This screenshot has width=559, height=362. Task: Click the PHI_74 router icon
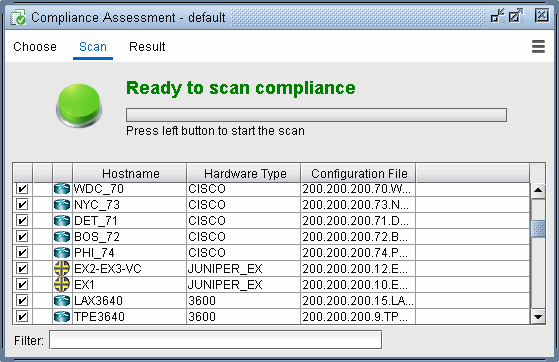click(x=62, y=253)
